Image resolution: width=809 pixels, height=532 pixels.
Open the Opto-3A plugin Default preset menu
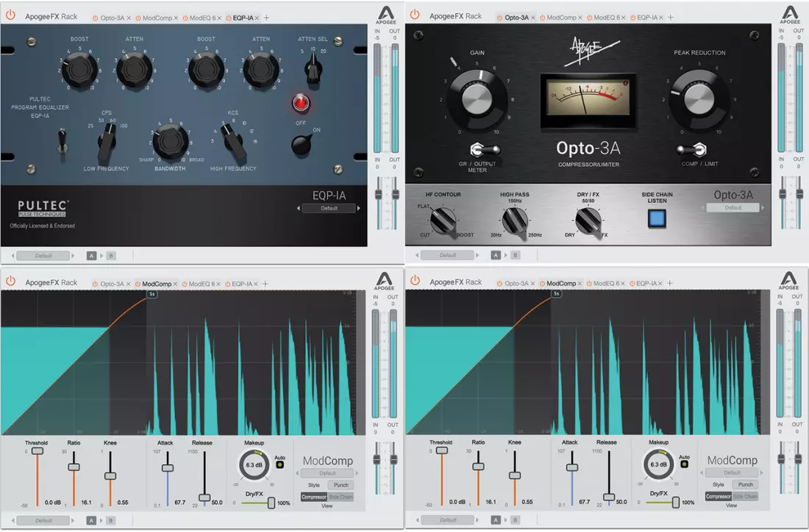tap(733, 208)
